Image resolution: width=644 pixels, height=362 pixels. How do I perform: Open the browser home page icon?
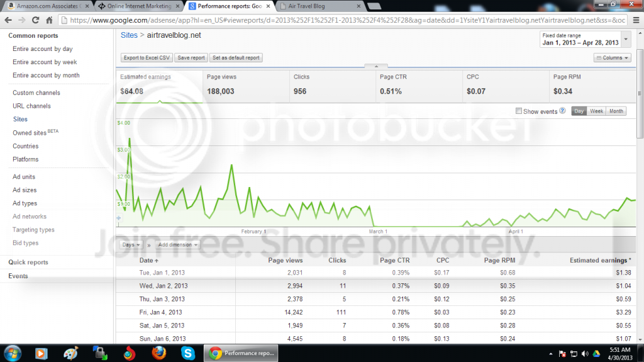coord(49,20)
